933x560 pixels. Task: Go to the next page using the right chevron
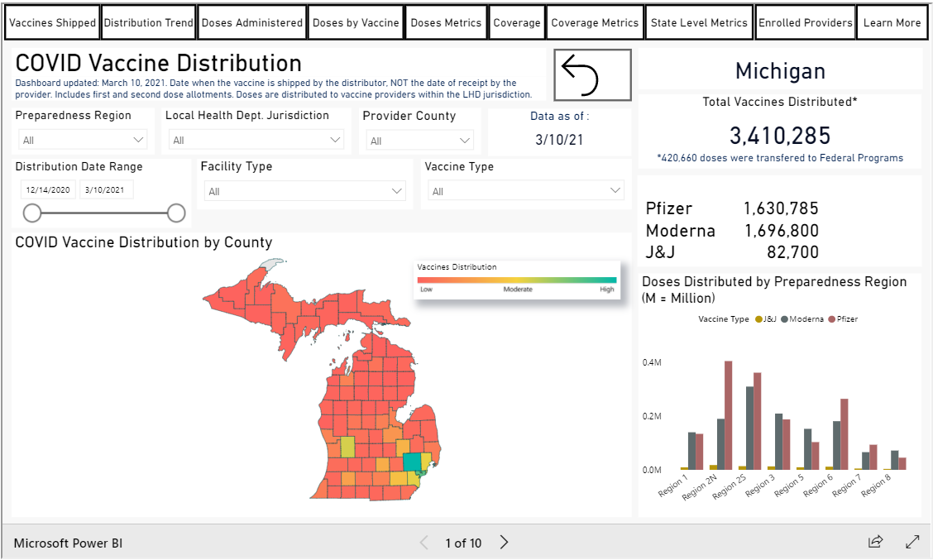504,543
